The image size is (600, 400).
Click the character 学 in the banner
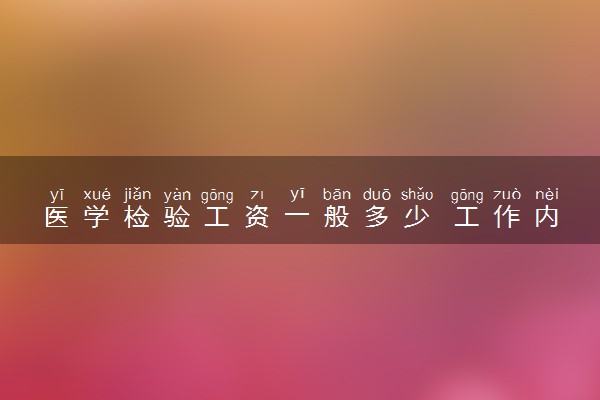pyautogui.click(x=97, y=217)
